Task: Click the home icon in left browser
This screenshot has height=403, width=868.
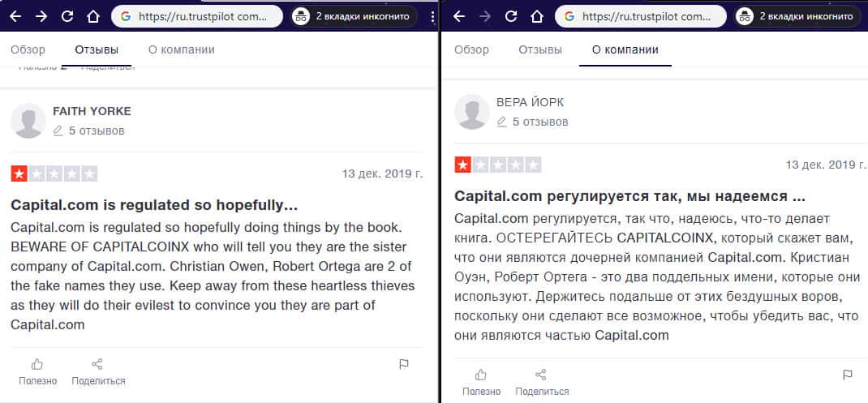Action: click(x=93, y=16)
